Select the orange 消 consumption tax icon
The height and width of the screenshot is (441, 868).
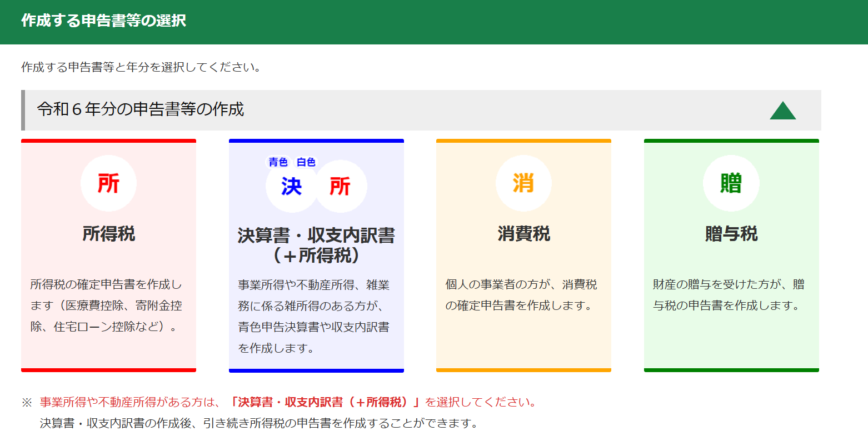[523, 183]
